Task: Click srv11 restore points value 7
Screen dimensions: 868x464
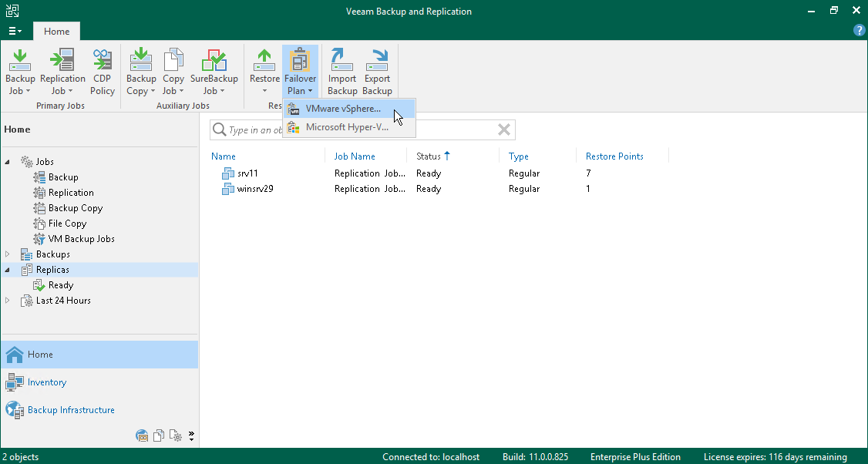Action: click(x=588, y=173)
